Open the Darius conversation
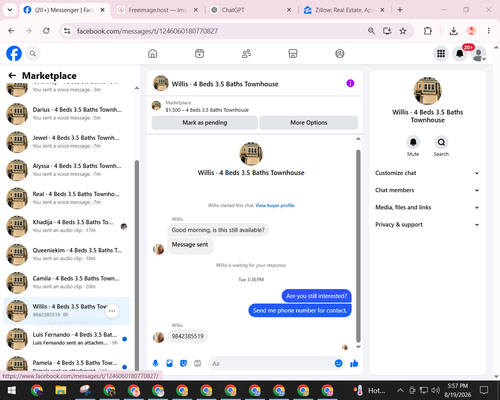Image resolution: width=500 pixels, height=400 pixels. tap(67, 114)
